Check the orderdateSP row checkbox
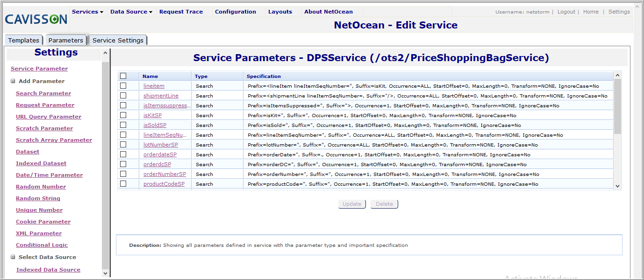644x280 pixels. coord(123,154)
